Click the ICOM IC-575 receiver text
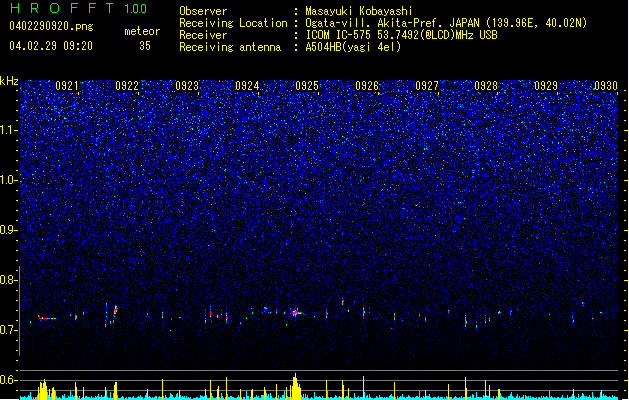This screenshot has height=400, width=629. click(401, 35)
